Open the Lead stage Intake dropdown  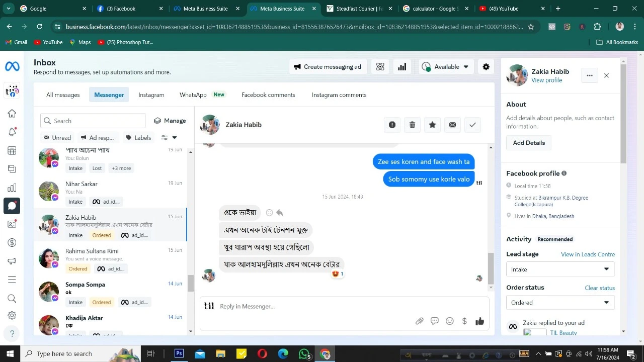click(560, 269)
